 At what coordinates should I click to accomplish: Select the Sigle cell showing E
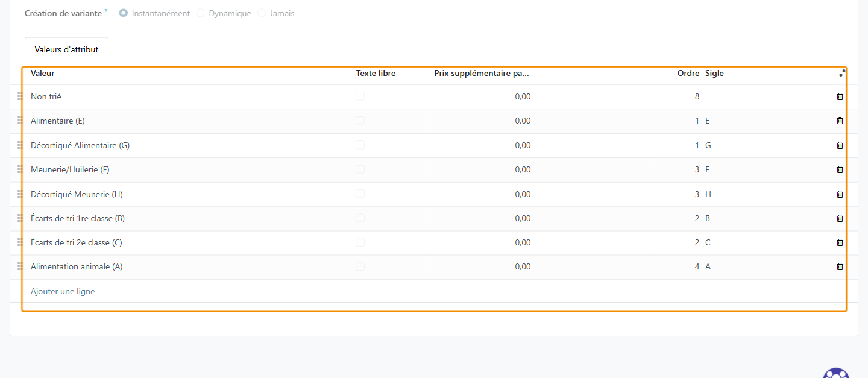[x=708, y=121]
